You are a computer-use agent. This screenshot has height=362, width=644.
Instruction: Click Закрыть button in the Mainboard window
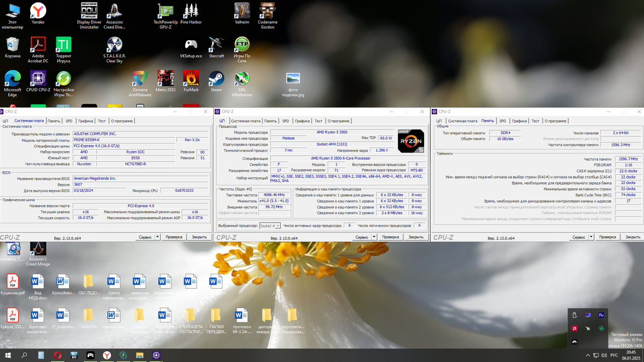[x=199, y=237]
